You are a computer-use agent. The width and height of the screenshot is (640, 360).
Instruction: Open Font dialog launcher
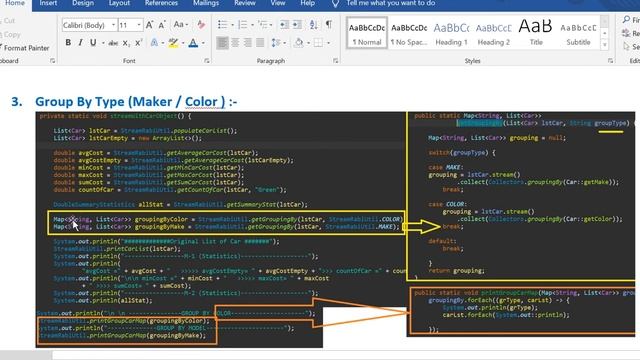(x=207, y=61)
